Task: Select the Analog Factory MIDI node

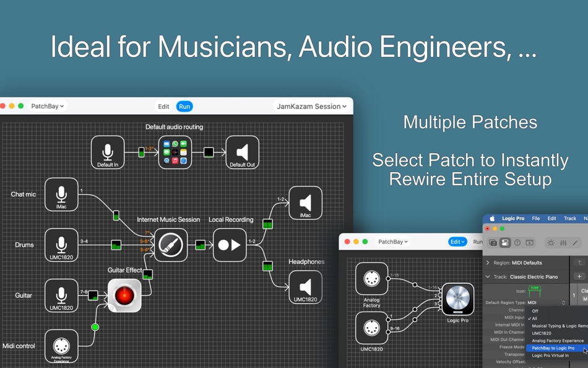Action: click(x=372, y=278)
